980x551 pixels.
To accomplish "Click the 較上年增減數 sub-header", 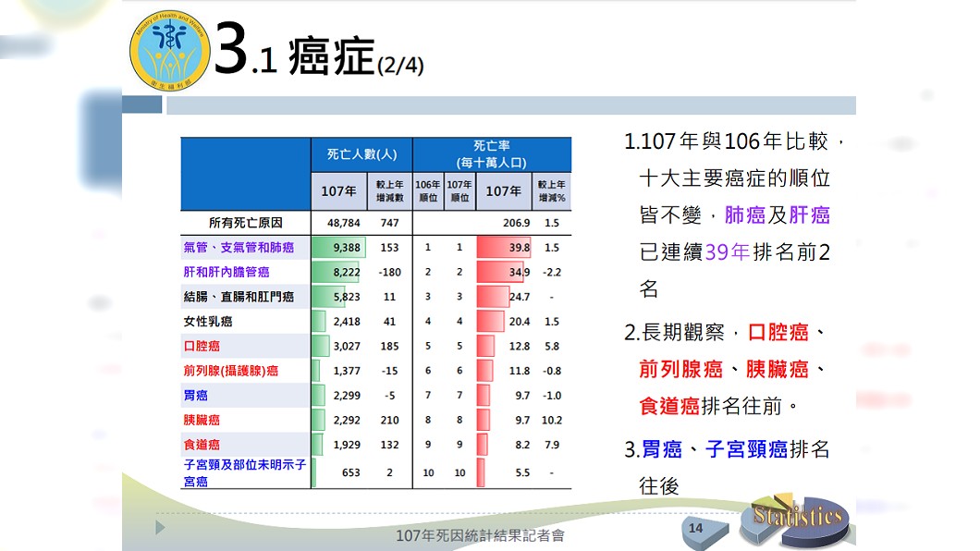I will point(389,191).
